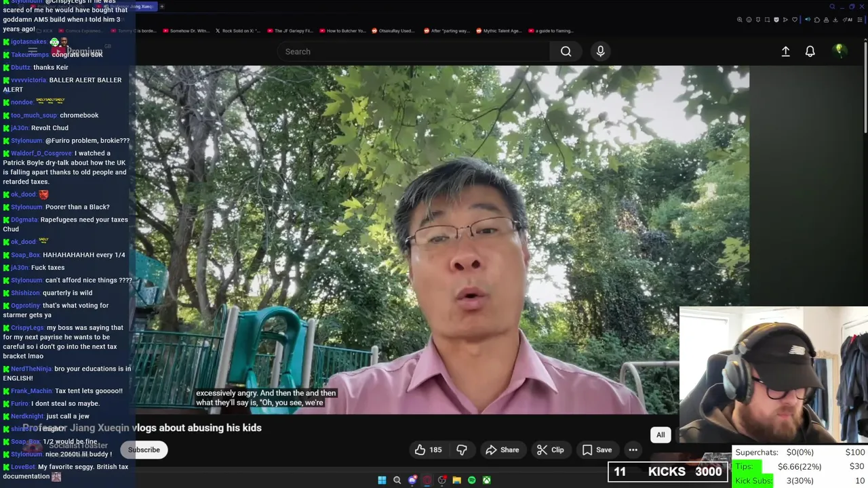Activate voice search microphone icon
Viewport: 868px width, 488px height.
(x=600, y=52)
